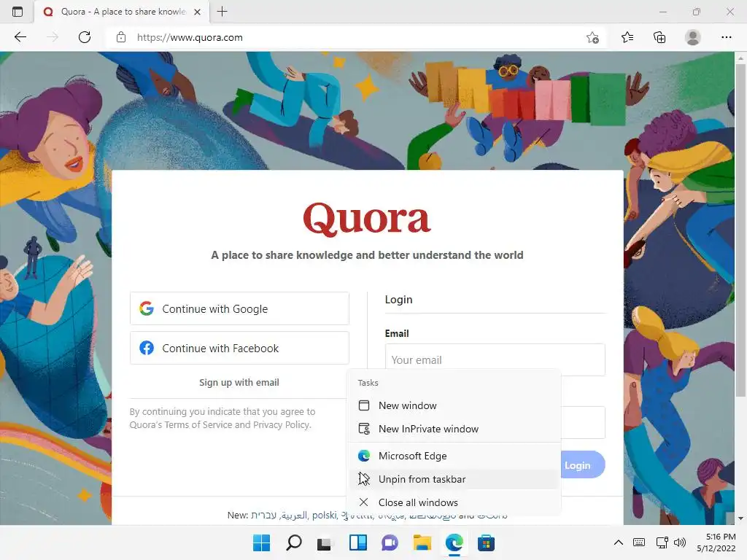Click scrollbar down arrow
Image resolution: width=747 pixels, height=560 pixels.
click(x=740, y=518)
